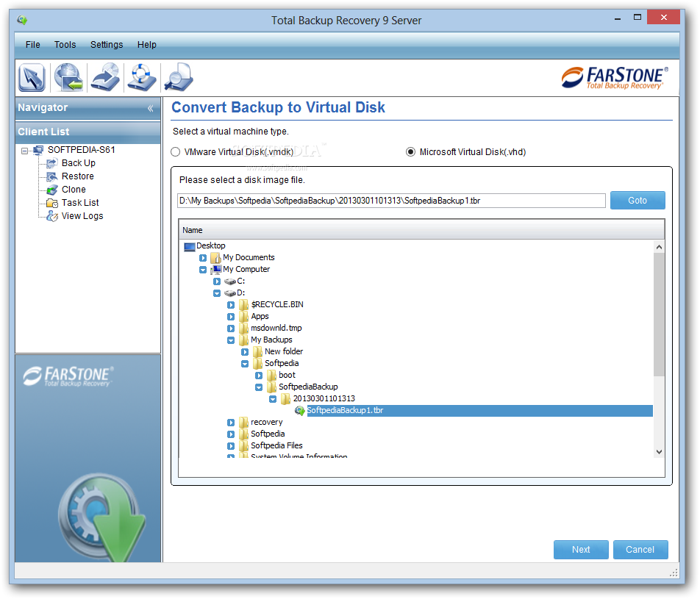This screenshot has height=599, width=700.
Task: Click the SoftpediaBackup1.tbr file icon
Action: (x=299, y=411)
